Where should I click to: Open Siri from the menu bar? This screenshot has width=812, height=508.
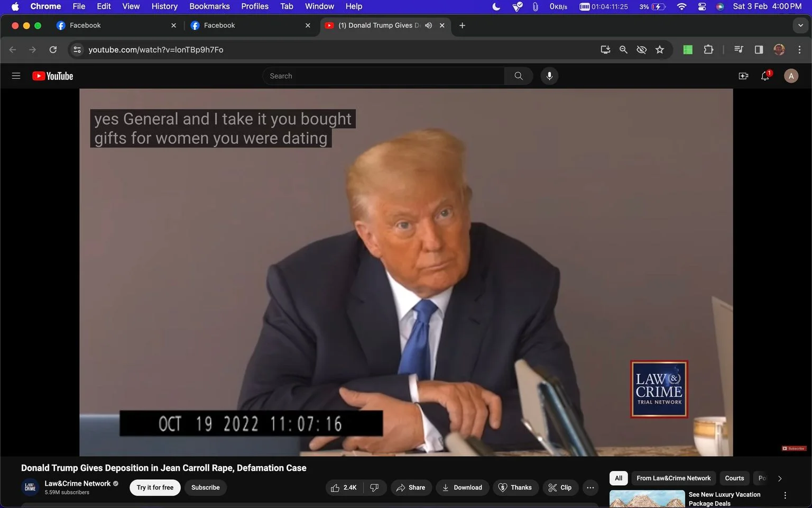tap(720, 6)
